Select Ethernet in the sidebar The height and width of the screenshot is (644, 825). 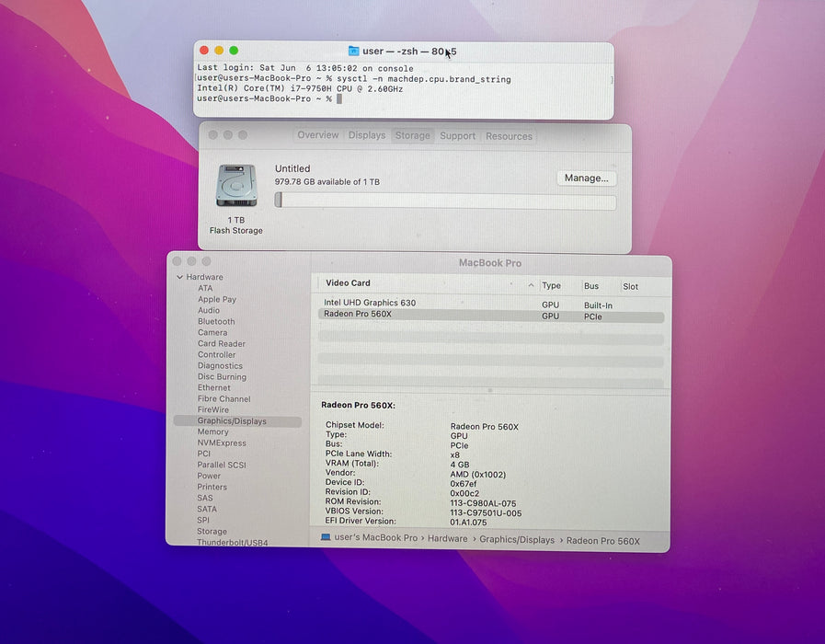point(213,387)
